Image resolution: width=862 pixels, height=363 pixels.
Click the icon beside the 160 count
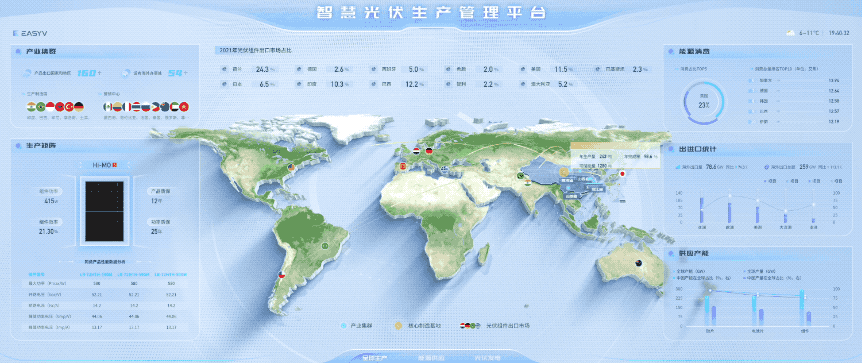26,73
